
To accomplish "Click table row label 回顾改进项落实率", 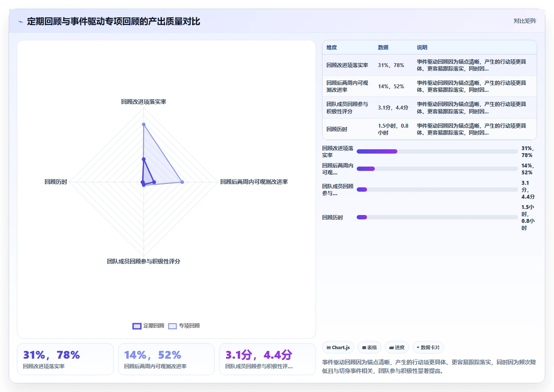I will pyautogui.click(x=347, y=65).
